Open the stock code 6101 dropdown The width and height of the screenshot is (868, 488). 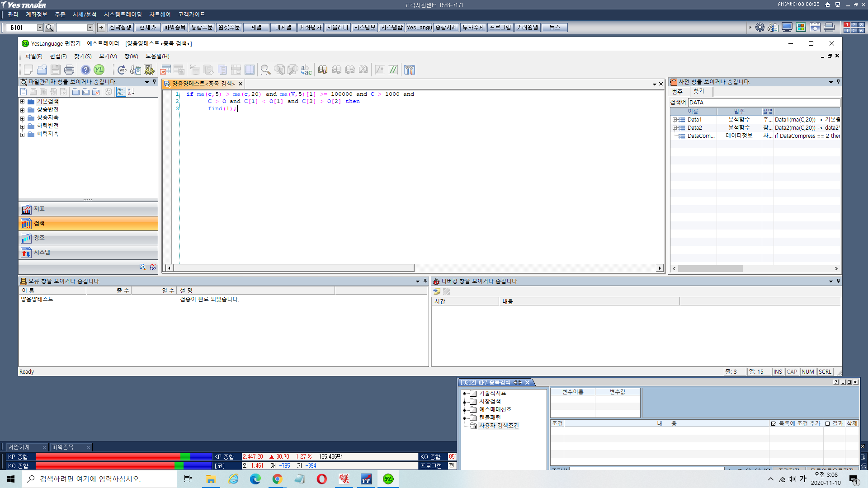click(x=40, y=28)
